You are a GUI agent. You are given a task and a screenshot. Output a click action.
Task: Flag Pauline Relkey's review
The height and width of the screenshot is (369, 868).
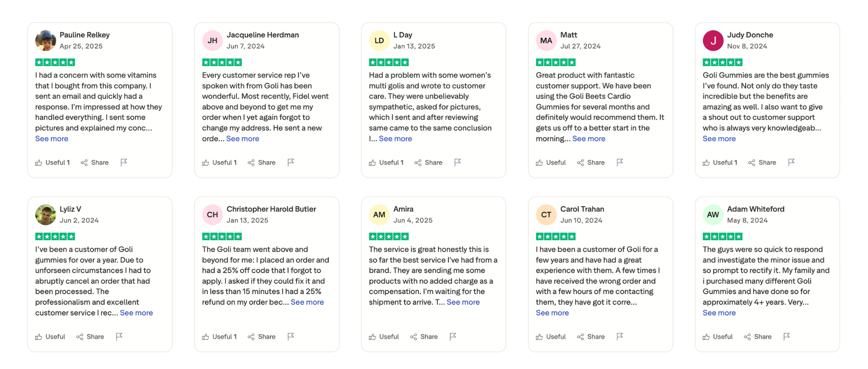pyautogui.click(x=124, y=162)
